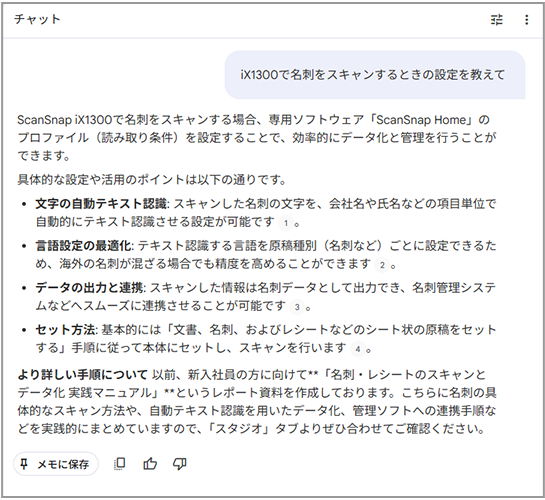The image size is (545, 500).
Task: Open citation number 4
Action: coord(358,349)
